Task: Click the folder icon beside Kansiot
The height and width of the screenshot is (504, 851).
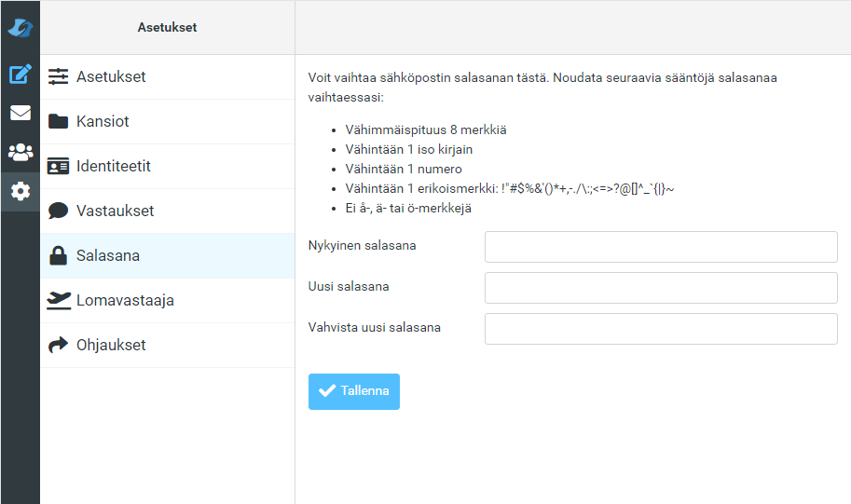Action: [58, 121]
